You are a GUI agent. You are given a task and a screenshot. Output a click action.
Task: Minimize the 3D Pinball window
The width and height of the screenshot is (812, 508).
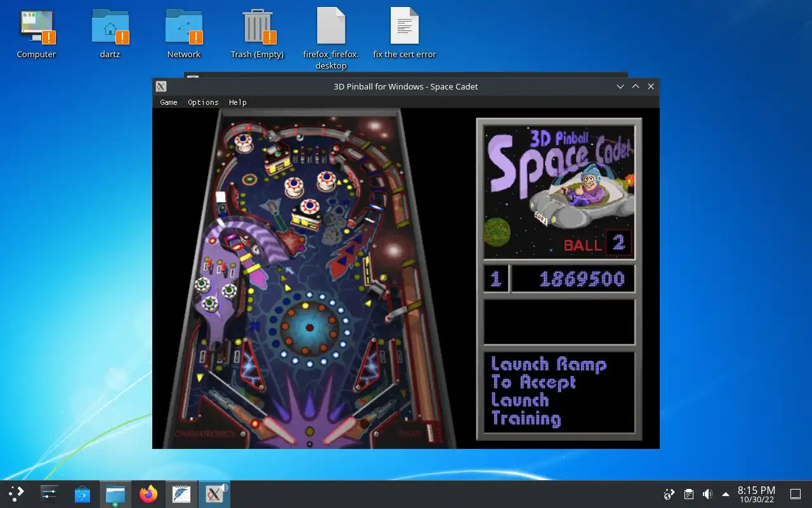[x=620, y=86]
